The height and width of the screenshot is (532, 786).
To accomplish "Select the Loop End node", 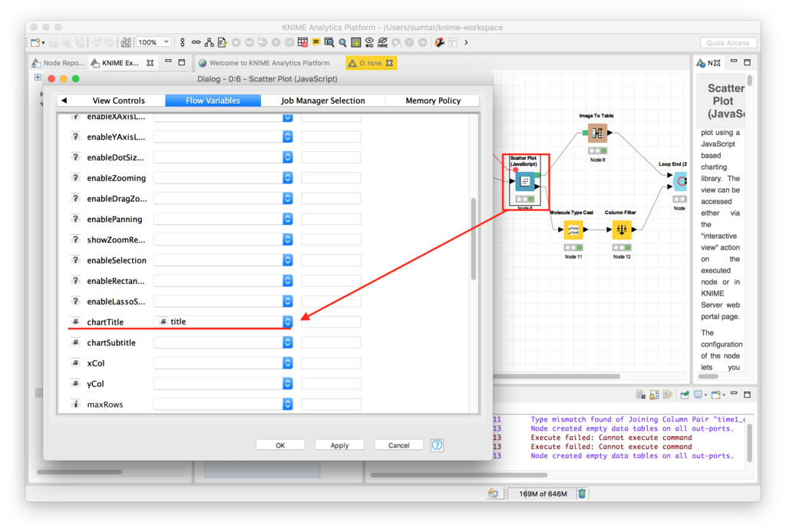I will tap(680, 181).
